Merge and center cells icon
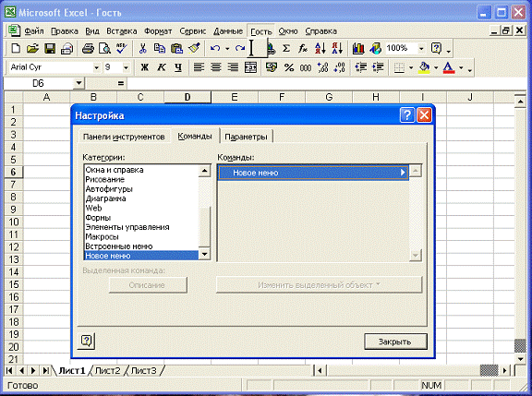The width and height of the screenshot is (532, 396). [x=250, y=67]
